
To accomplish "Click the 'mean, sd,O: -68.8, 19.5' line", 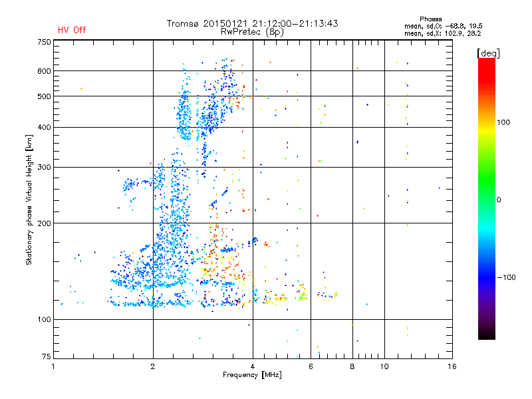I will [444, 27].
